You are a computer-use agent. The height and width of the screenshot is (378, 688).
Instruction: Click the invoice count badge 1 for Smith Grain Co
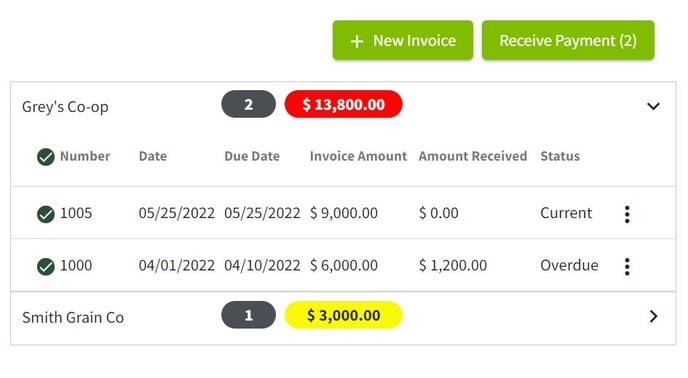click(248, 315)
